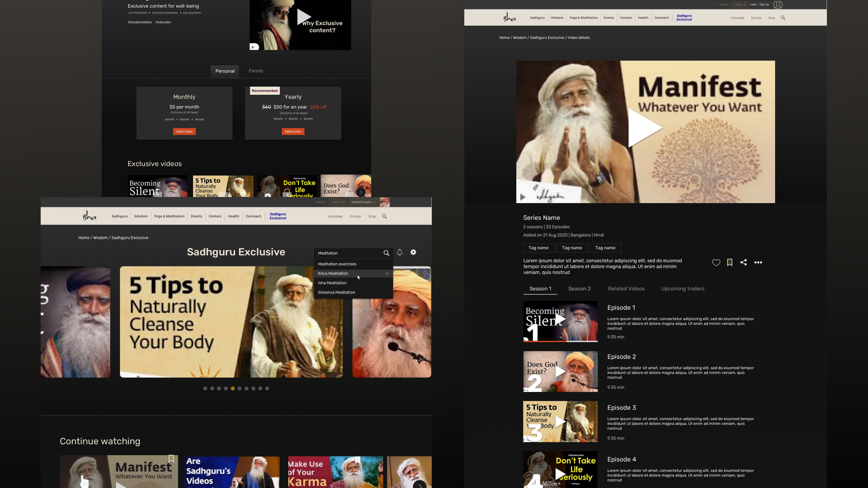Open the Upcoming trailers tab
868x488 pixels.
click(682, 289)
